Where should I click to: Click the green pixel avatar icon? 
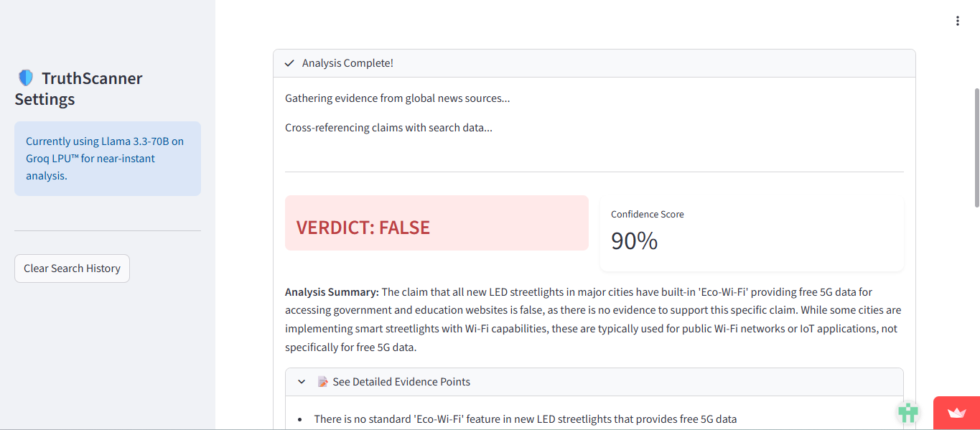coord(908,412)
